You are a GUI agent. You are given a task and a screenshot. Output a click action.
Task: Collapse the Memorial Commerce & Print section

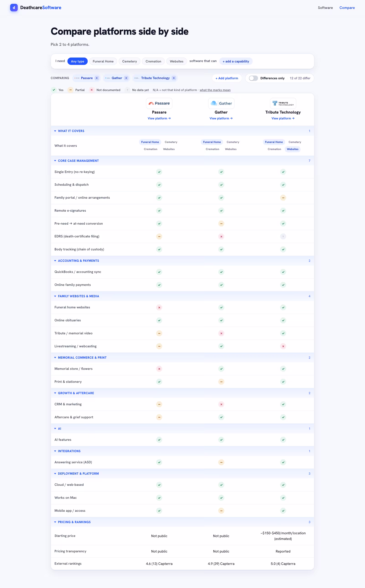coord(182,358)
